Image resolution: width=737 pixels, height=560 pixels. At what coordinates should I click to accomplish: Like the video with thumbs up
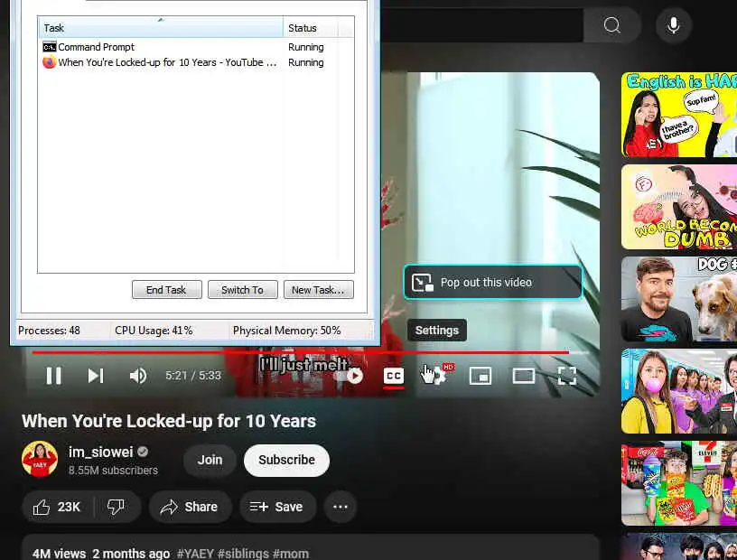point(57,507)
